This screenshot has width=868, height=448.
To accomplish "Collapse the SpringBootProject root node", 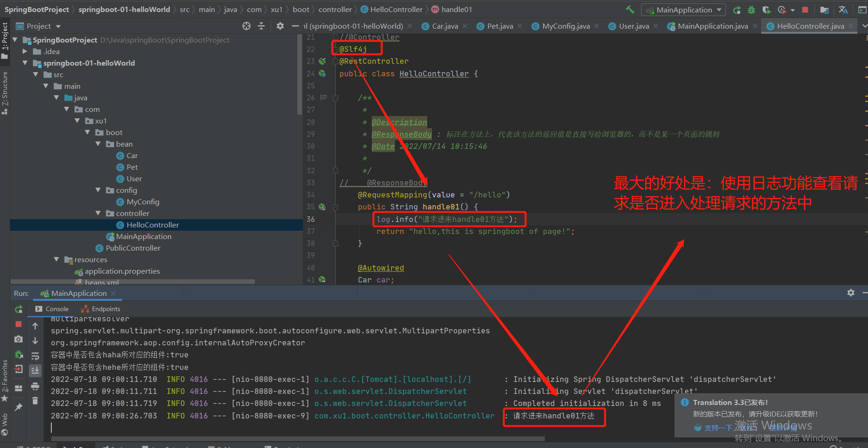I will click(15, 40).
